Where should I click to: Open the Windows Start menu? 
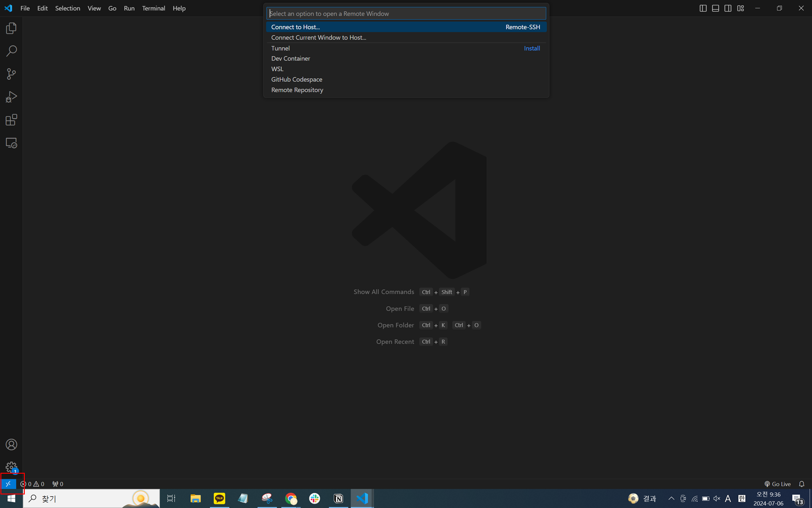pyautogui.click(x=11, y=499)
